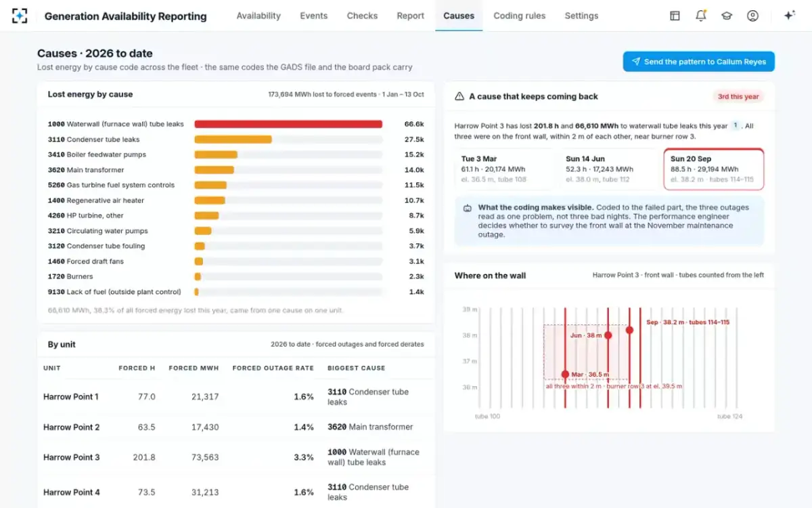Click '3120 Condenser tube fouling' label
Viewport: 812px width, 508px height.
(x=96, y=246)
